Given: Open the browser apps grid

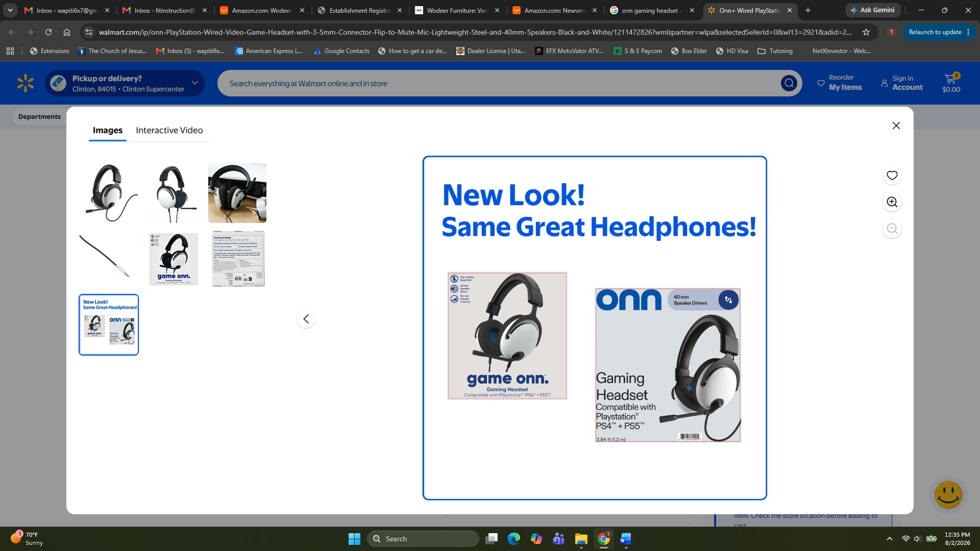Looking at the screenshot, I should point(10,51).
